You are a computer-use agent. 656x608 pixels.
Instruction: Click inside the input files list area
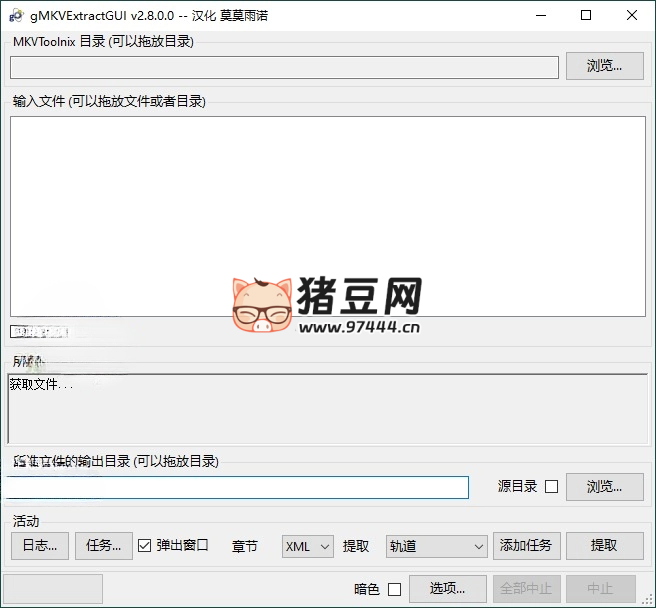pyautogui.click(x=328, y=216)
